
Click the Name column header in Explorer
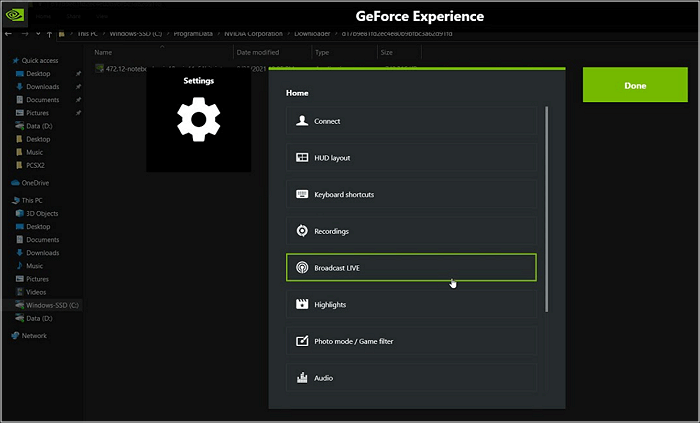click(x=103, y=52)
